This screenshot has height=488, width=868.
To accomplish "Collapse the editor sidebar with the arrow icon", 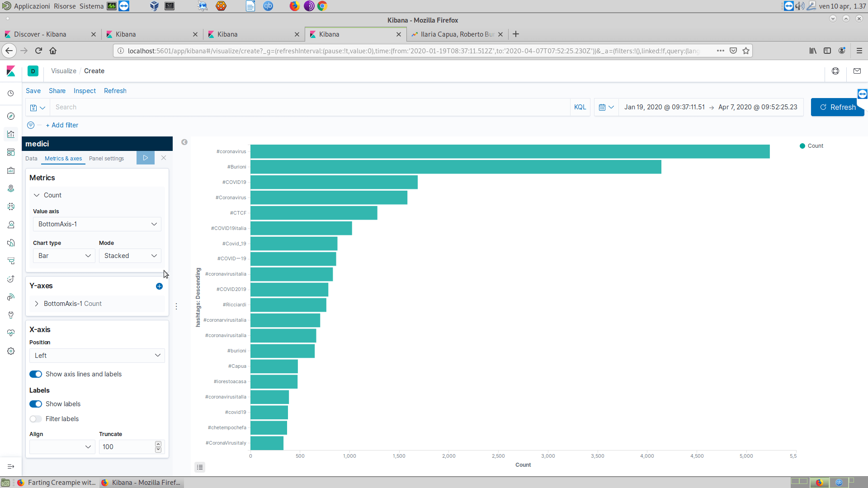I will point(184,142).
